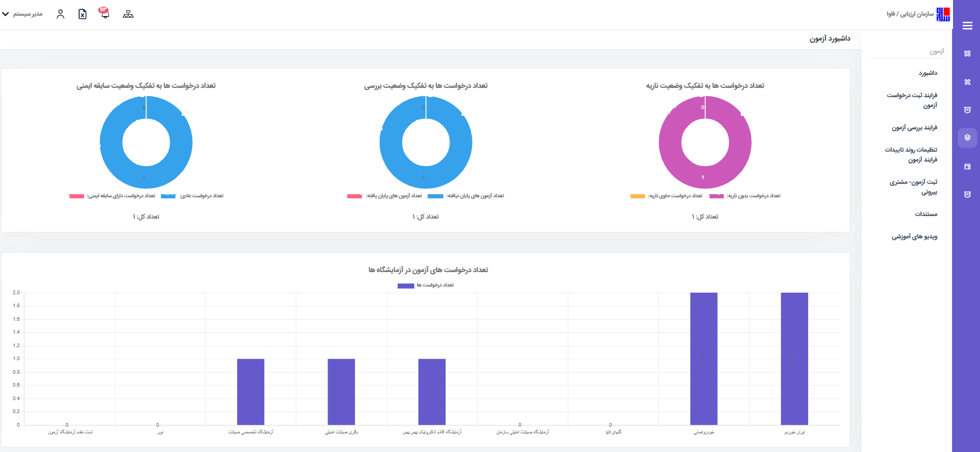
Task: Click the four-circles apps icon in the purple rail
Action: (x=967, y=53)
